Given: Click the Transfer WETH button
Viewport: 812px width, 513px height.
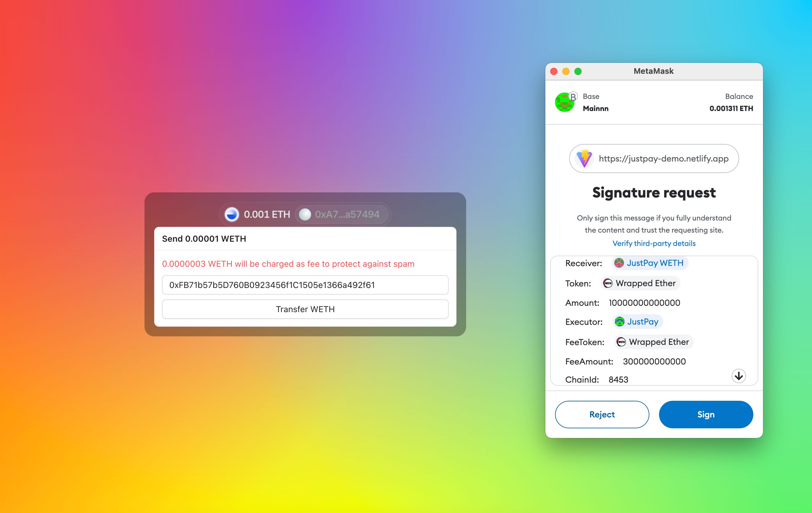Looking at the screenshot, I should click(x=304, y=309).
